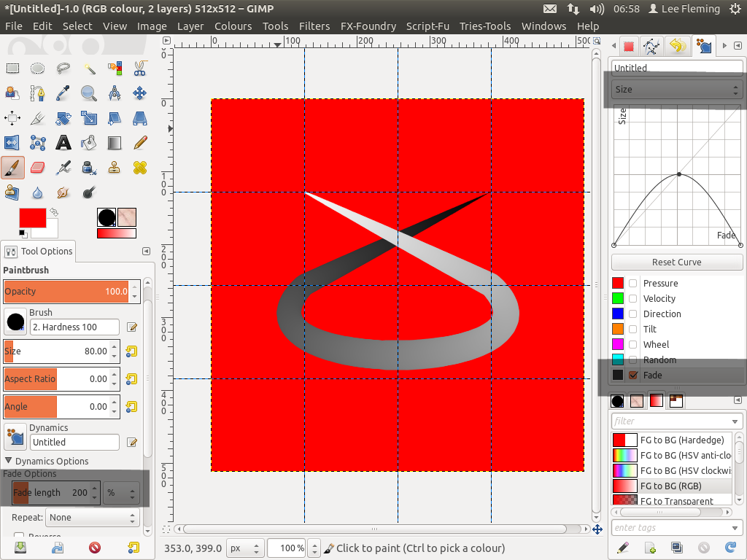Select the Clone stamp tool
The height and width of the screenshot is (560, 747).
click(115, 168)
